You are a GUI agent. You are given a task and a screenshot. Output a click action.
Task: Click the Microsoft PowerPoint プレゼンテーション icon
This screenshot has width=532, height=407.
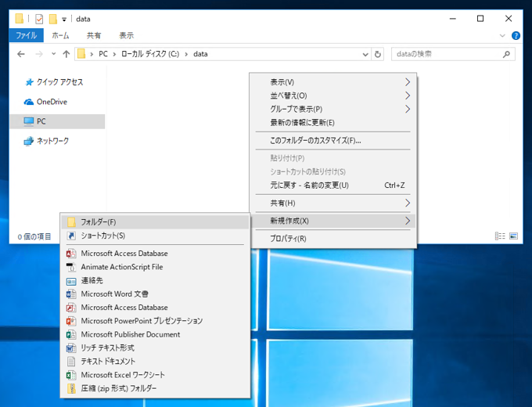[71, 321]
